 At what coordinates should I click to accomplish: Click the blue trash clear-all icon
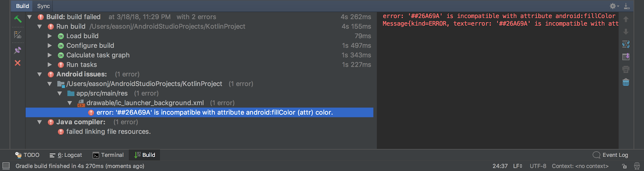point(626,82)
